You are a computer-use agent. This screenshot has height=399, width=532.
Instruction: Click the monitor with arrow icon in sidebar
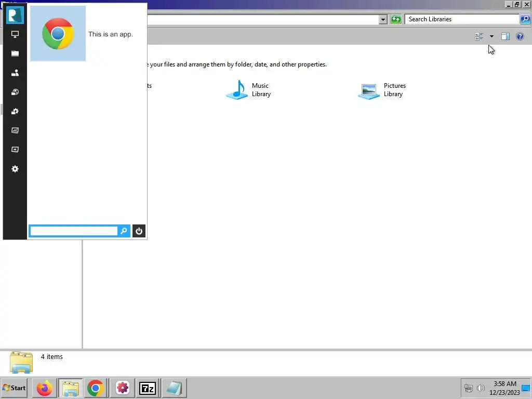15,150
